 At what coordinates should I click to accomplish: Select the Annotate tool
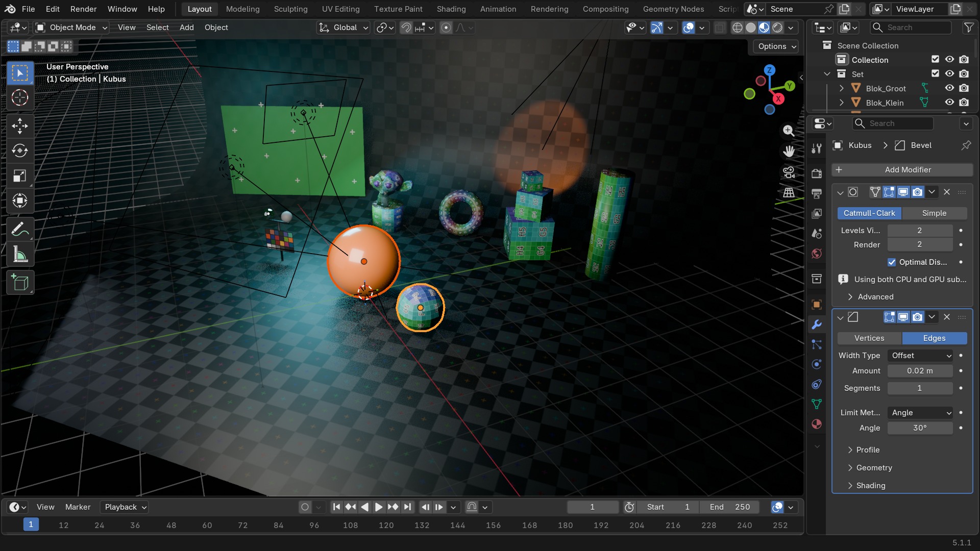(20, 230)
